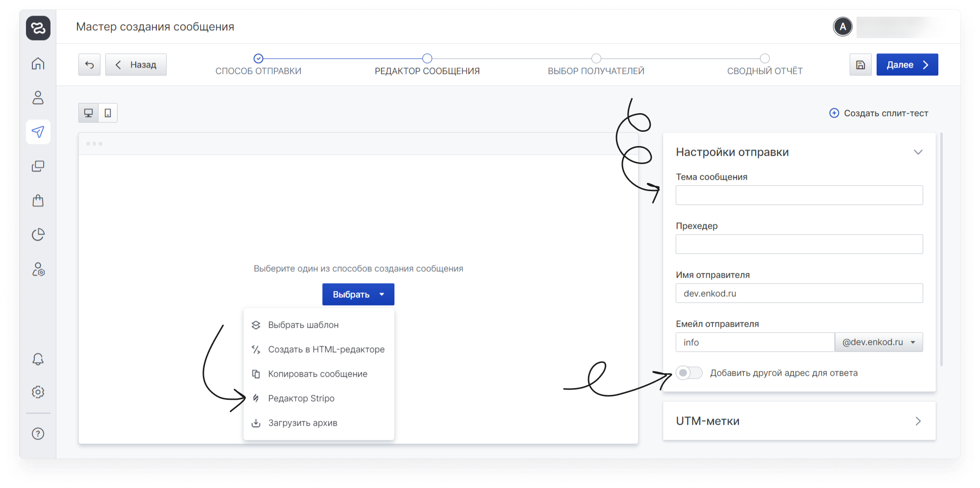Proceed with the Далее button
This screenshot has height=488, width=980.
pos(907,65)
